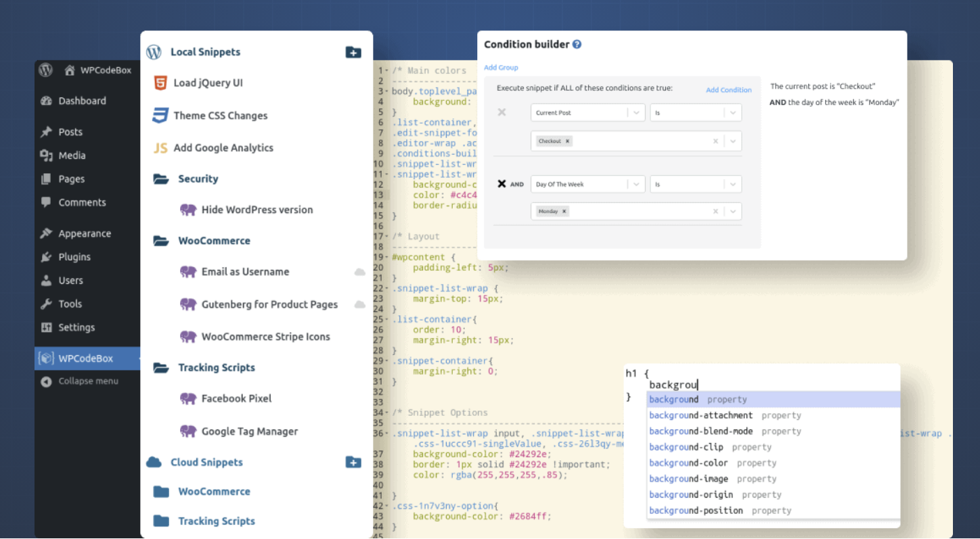The image size is (980, 539).
Task: Go to Posts menu item
Action: tap(70, 132)
